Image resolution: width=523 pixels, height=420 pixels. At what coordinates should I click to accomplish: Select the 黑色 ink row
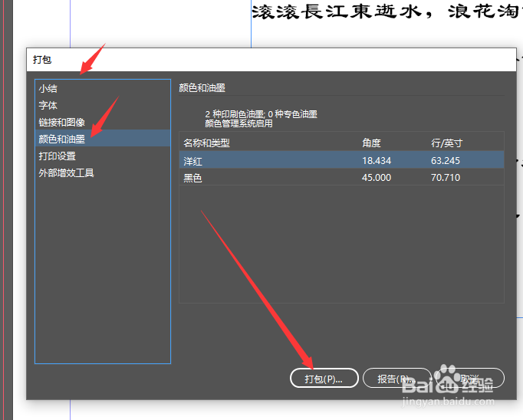click(341, 177)
